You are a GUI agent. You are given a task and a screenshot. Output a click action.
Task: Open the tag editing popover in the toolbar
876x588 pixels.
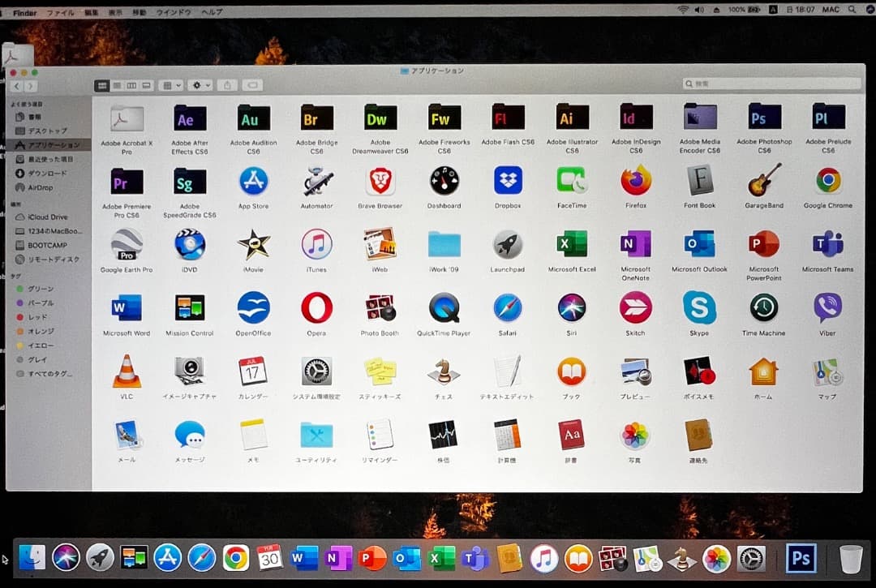(254, 85)
